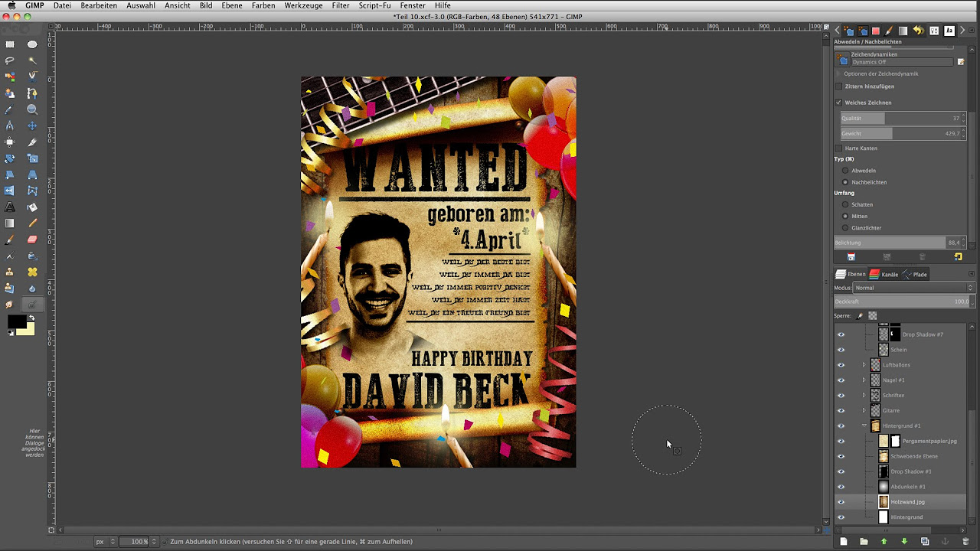The width and height of the screenshot is (980, 551).
Task: Select the Clone stamp tool
Action: point(10,272)
